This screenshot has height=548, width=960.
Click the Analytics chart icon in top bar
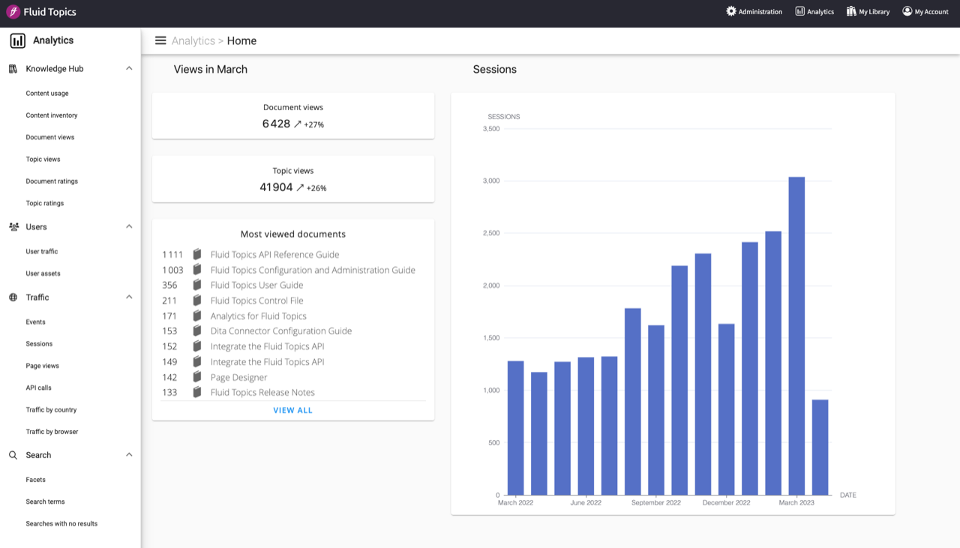pyautogui.click(x=800, y=11)
